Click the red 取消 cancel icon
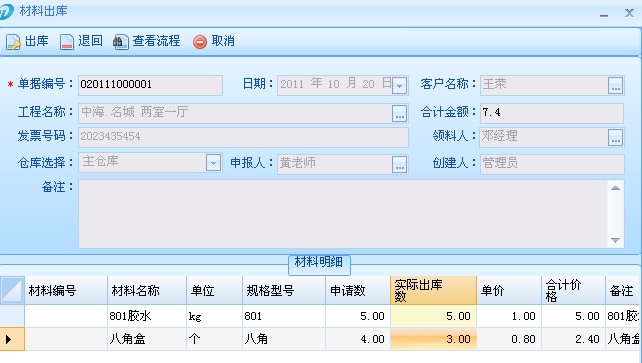642x363 pixels. point(200,42)
